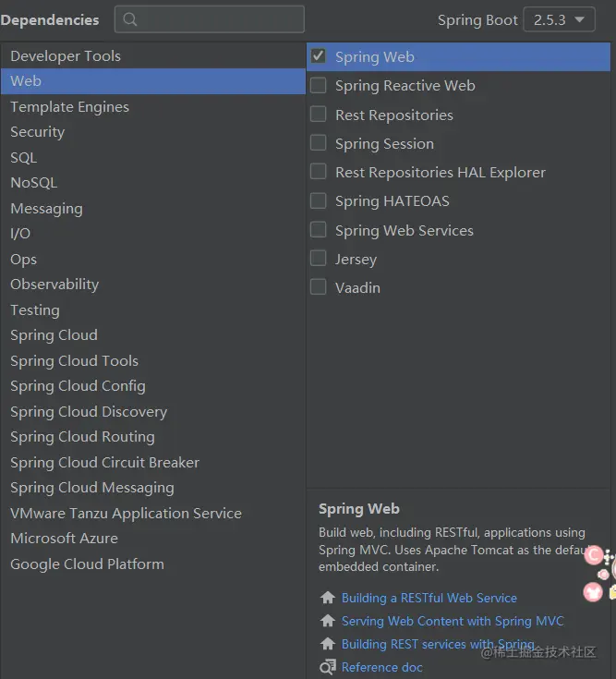Click the Jersey list entry text
Screen dimensions: 616x679
(356, 259)
